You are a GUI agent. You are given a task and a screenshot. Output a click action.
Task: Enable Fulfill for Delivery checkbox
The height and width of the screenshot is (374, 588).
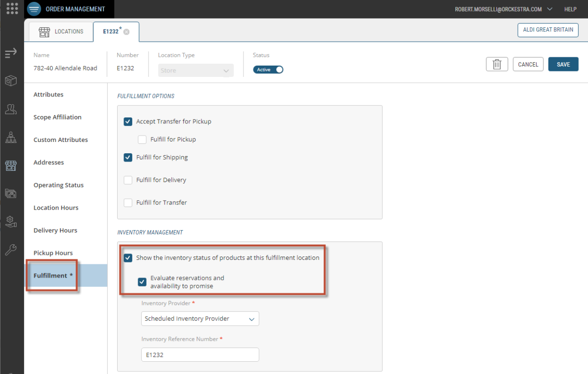[x=128, y=180]
